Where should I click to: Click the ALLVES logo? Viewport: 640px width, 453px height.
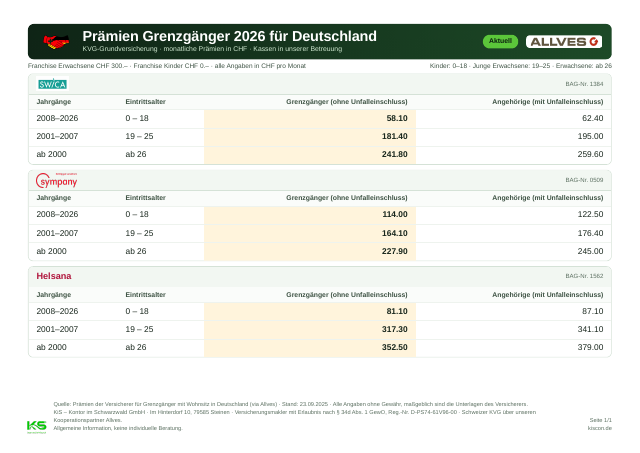point(564,42)
